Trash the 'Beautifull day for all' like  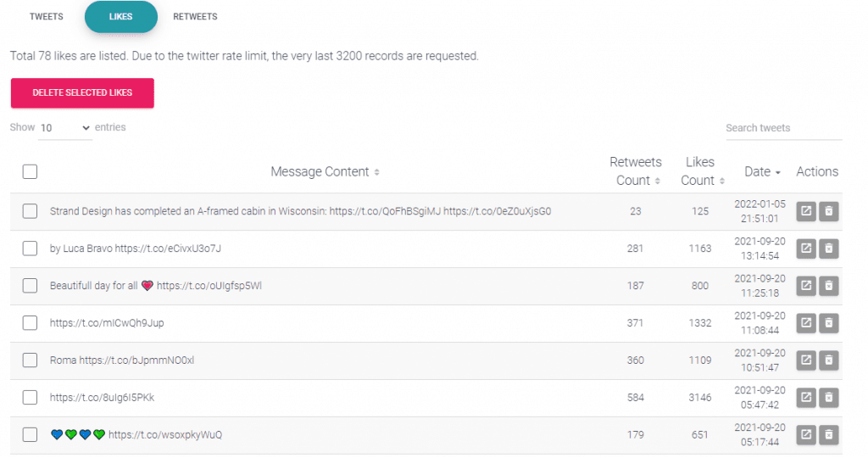click(x=829, y=285)
